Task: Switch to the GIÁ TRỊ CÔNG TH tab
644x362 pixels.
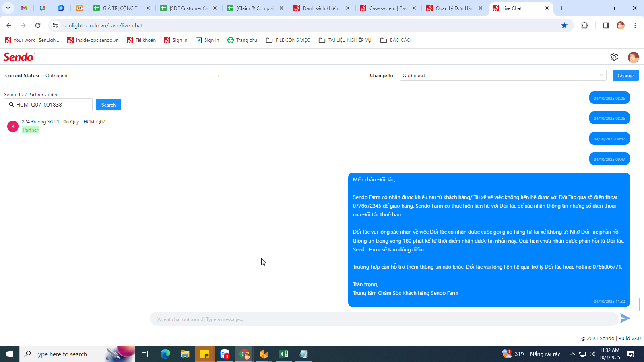Action: 122,8
